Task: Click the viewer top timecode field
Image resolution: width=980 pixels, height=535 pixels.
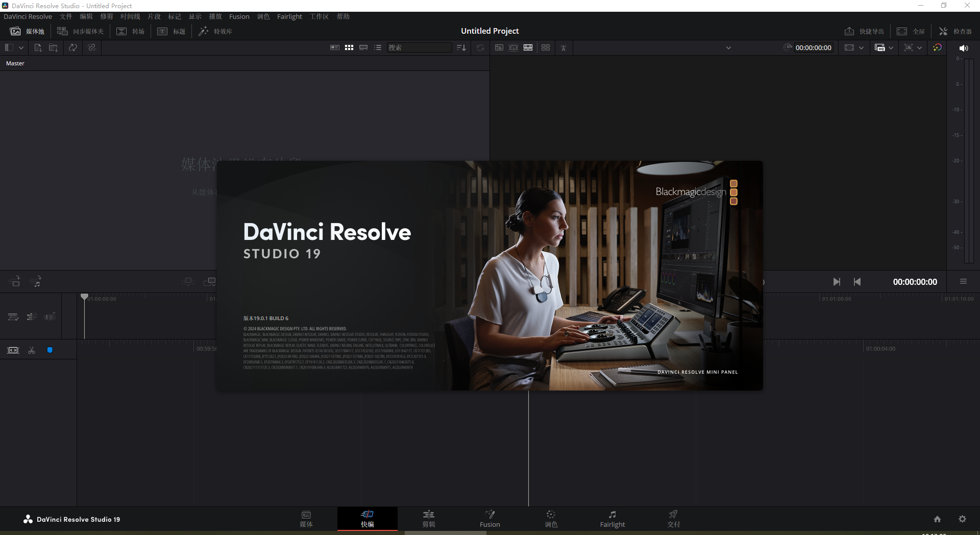Action: [813, 47]
